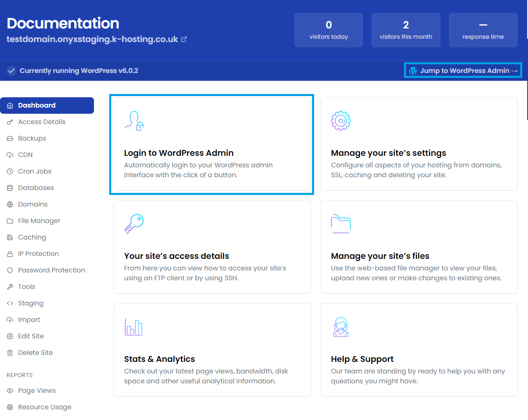Click the REPORTS section heading
528x420 pixels.
click(20, 375)
